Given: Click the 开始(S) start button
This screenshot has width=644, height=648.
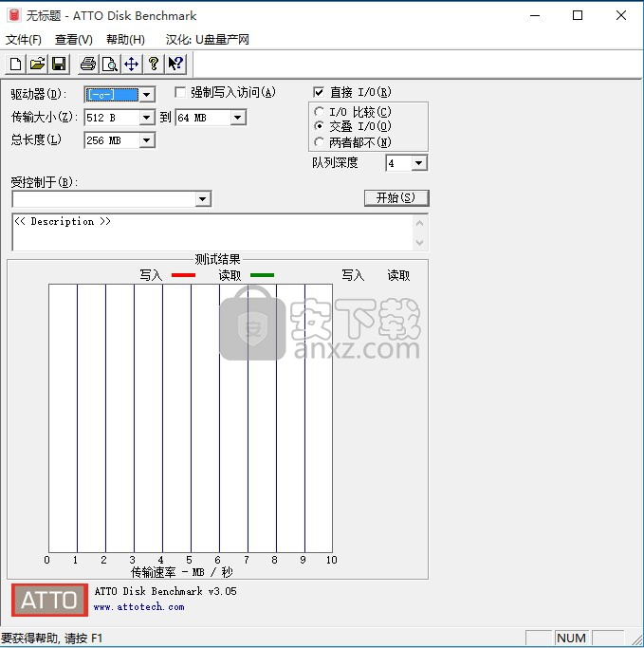Looking at the screenshot, I should pyautogui.click(x=396, y=198).
